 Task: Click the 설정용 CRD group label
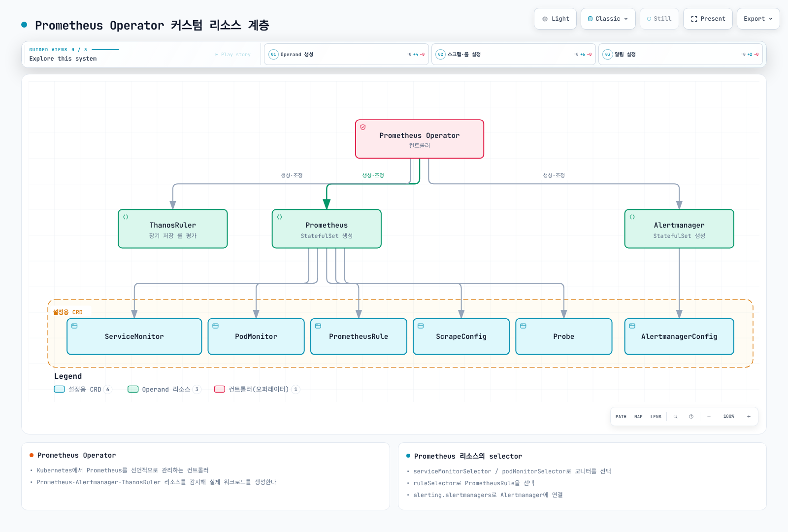tap(68, 312)
